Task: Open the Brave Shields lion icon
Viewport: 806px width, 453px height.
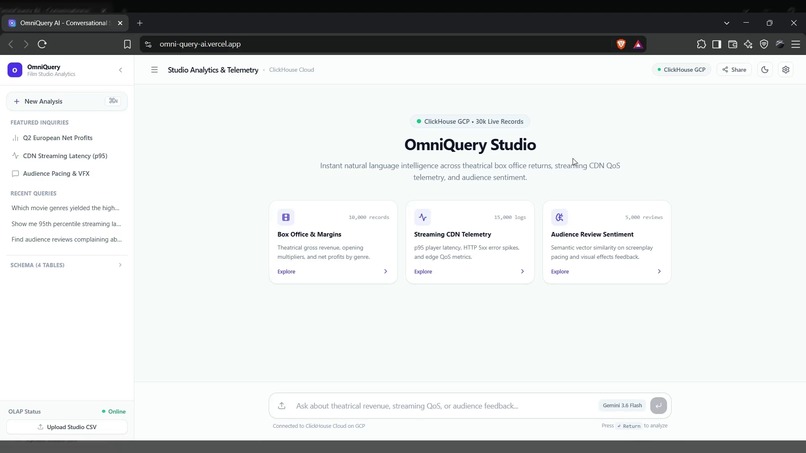Action: click(620, 44)
